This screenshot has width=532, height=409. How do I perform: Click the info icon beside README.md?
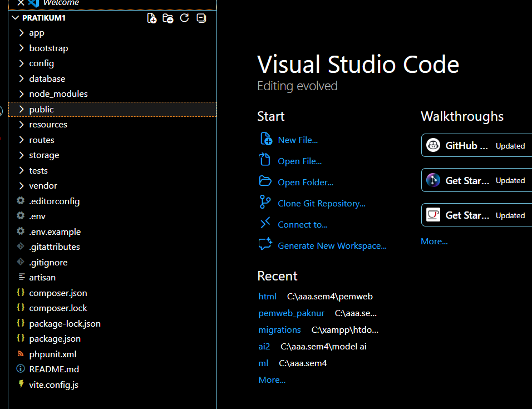pyautogui.click(x=21, y=368)
